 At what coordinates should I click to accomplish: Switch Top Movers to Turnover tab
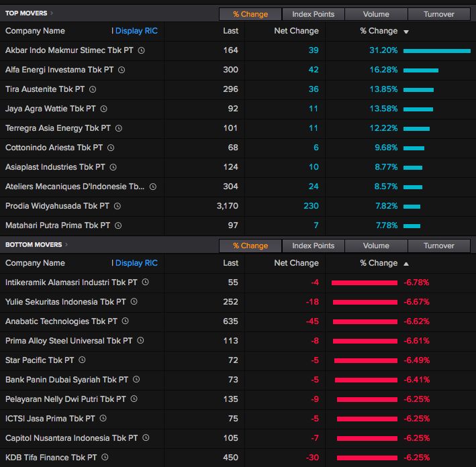coord(439,14)
